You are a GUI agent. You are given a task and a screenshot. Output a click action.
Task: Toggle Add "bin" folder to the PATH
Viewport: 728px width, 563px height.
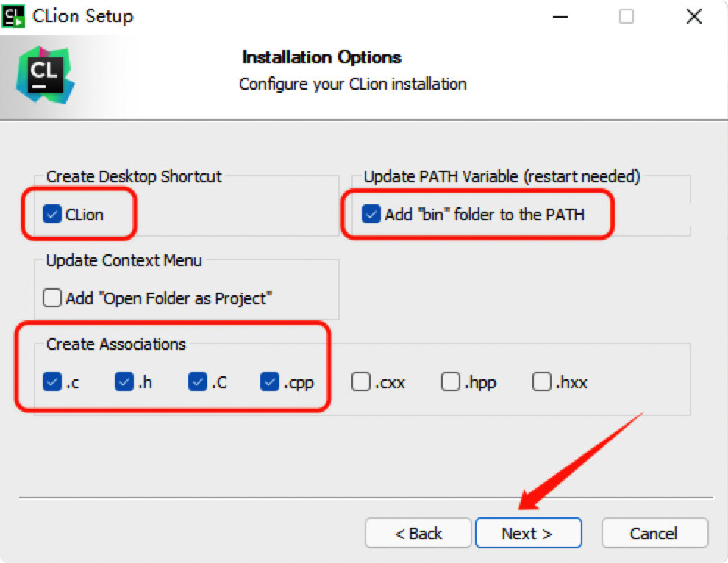pos(371,215)
